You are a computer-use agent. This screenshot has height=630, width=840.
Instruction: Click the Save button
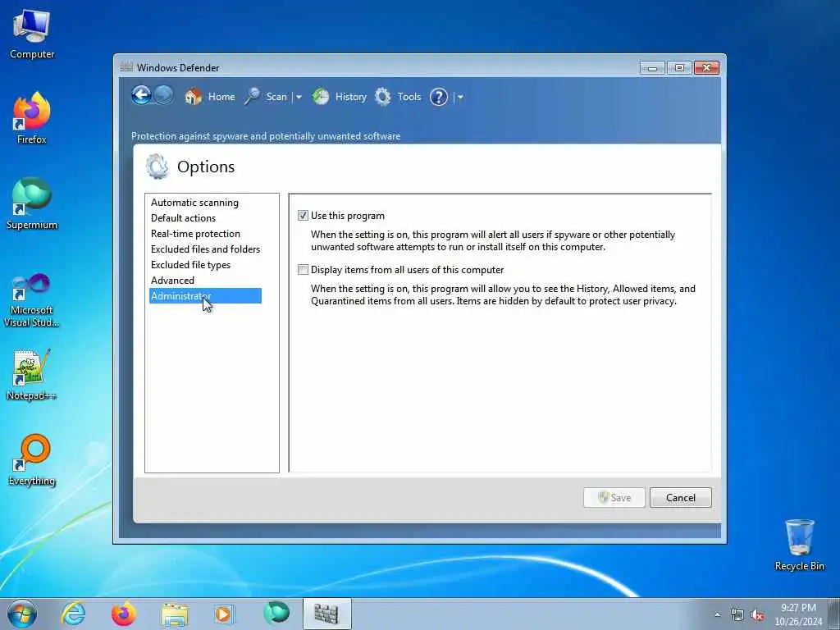click(614, 498)
